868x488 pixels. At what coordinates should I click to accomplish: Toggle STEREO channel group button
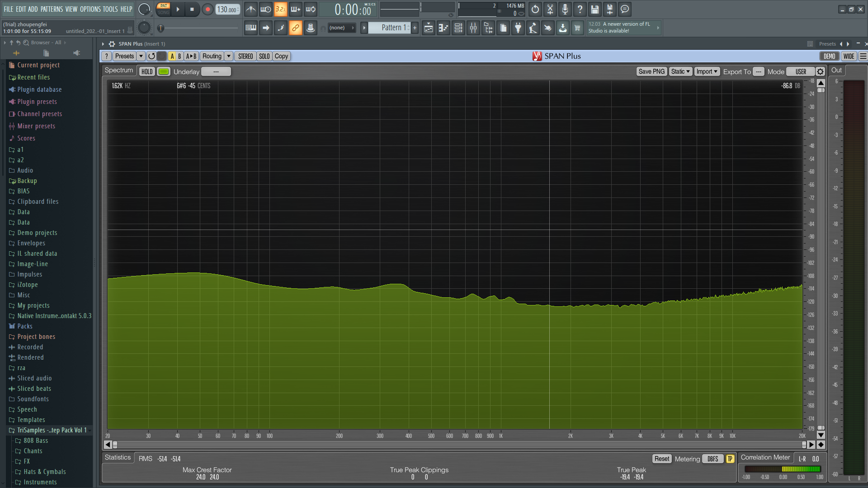[245, 56]
